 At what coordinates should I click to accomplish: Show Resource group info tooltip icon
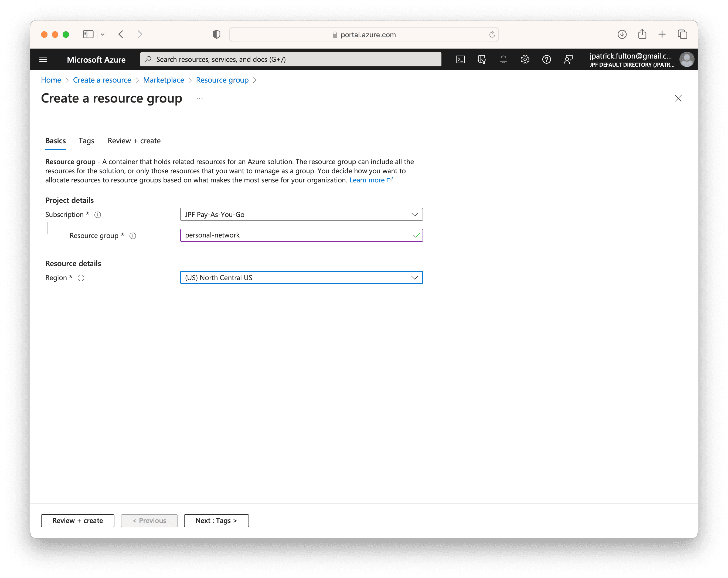click(133, 236)
